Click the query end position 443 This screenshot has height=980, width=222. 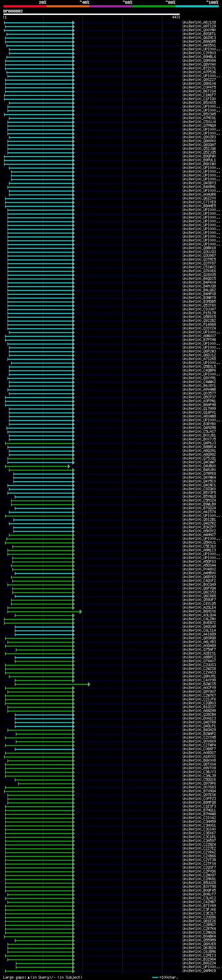point(175,17)
